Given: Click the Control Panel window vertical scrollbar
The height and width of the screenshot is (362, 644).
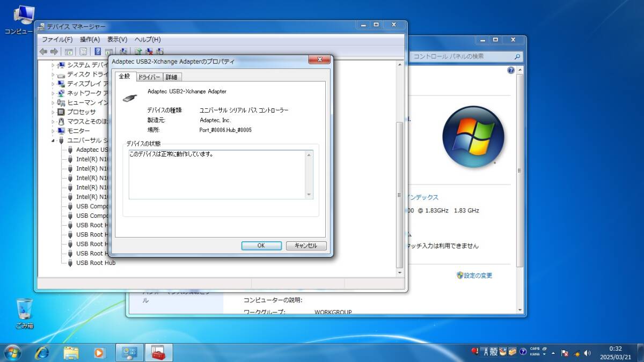Looking at the screenshot, I should [519, 172].
